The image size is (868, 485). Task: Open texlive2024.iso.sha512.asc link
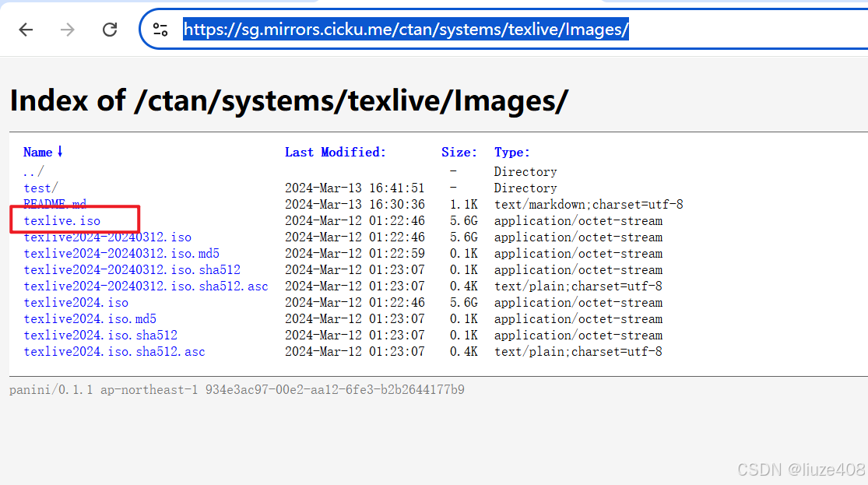pos(114,352)
